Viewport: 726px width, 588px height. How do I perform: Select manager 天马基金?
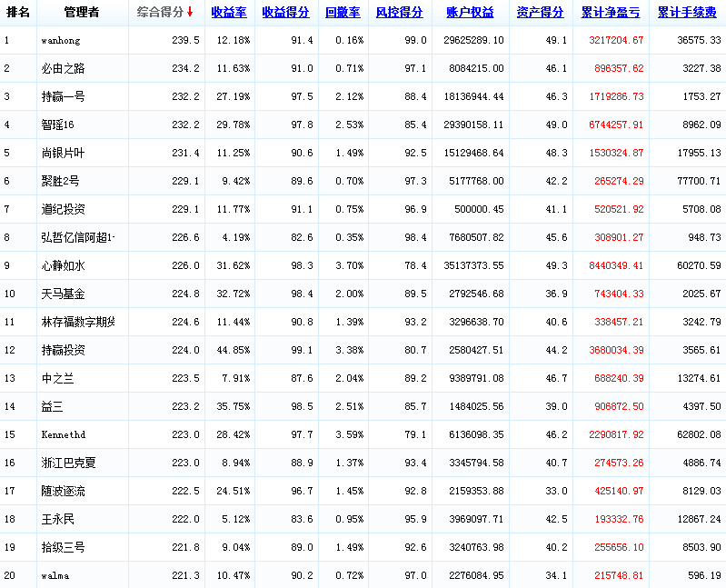pos(63,294)
